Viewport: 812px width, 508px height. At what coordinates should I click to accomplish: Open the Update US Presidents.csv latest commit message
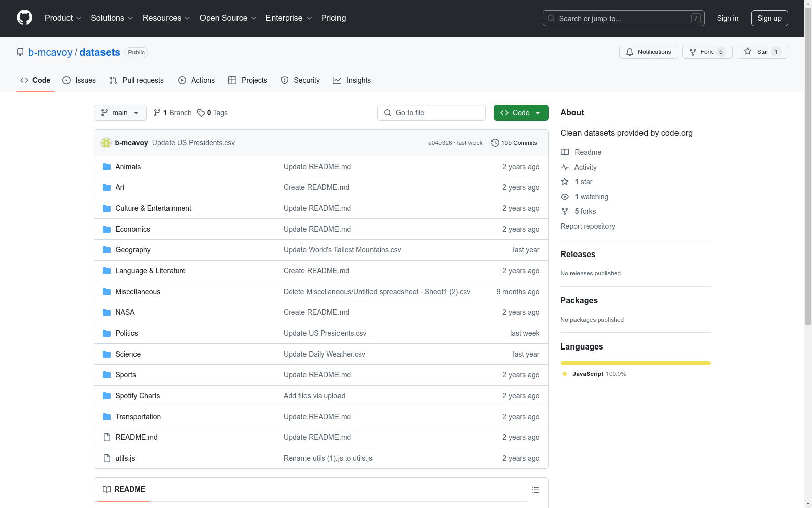193,143
